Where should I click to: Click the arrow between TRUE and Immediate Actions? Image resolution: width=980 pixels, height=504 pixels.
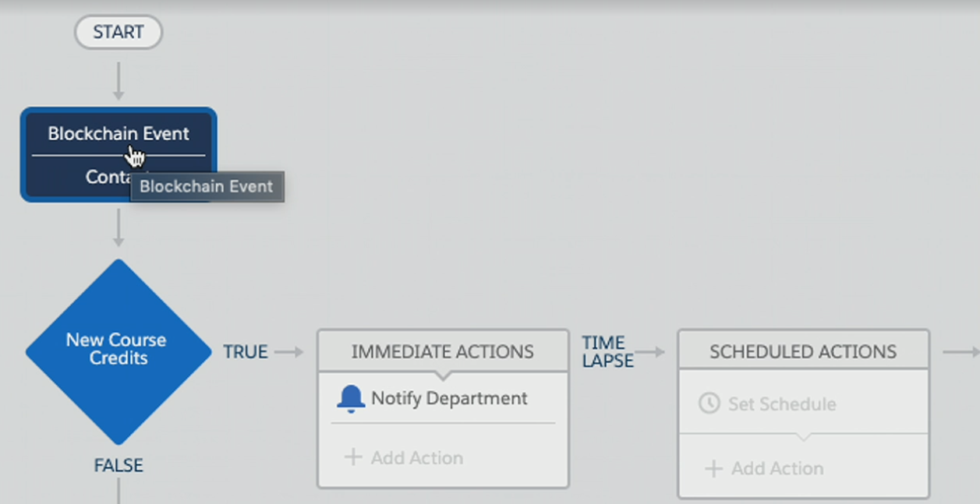click(289, 352)
